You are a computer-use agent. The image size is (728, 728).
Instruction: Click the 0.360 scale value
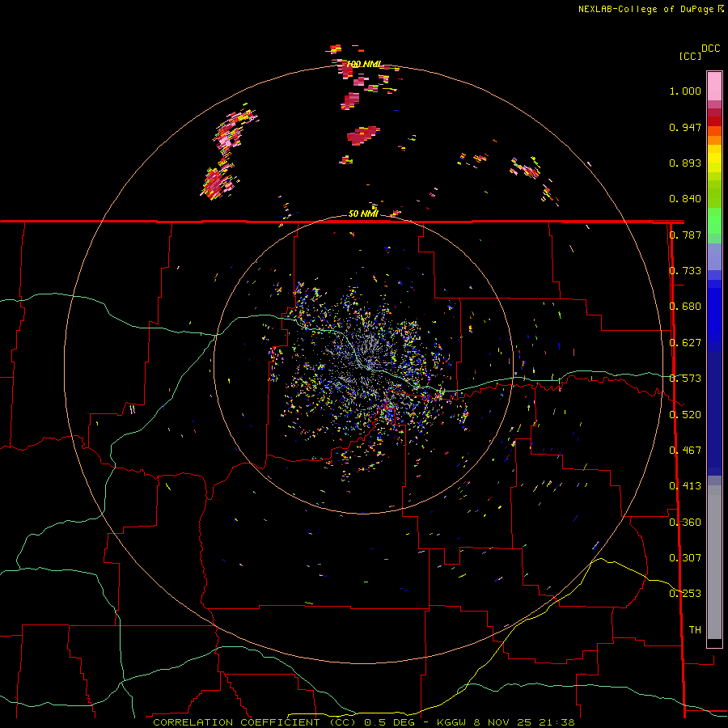tap(685, 523)
